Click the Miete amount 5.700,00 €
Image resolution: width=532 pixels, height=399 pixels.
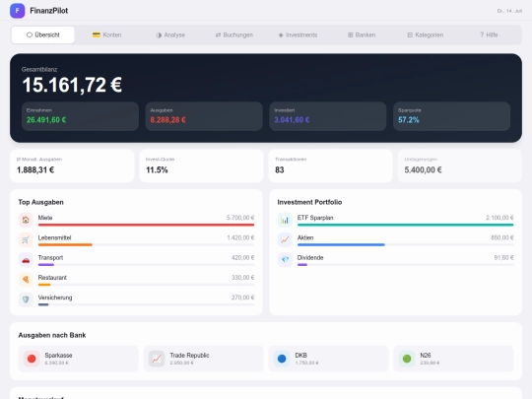click(240, 218)
